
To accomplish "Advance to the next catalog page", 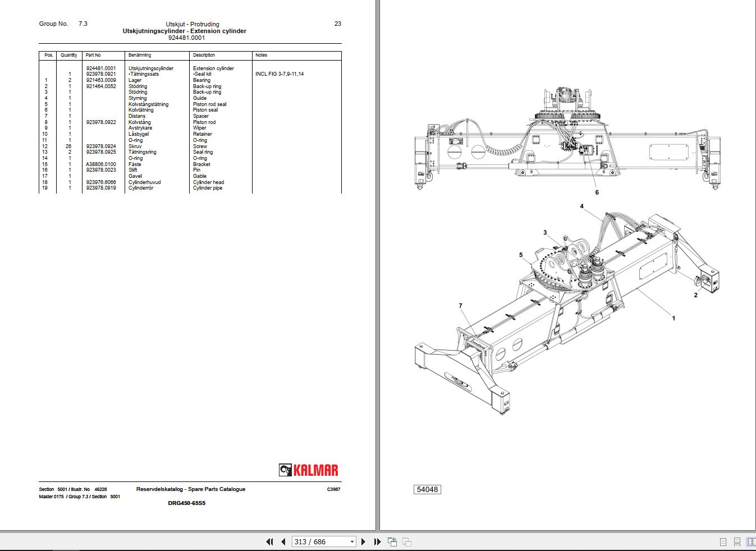I will coord(363,542).
